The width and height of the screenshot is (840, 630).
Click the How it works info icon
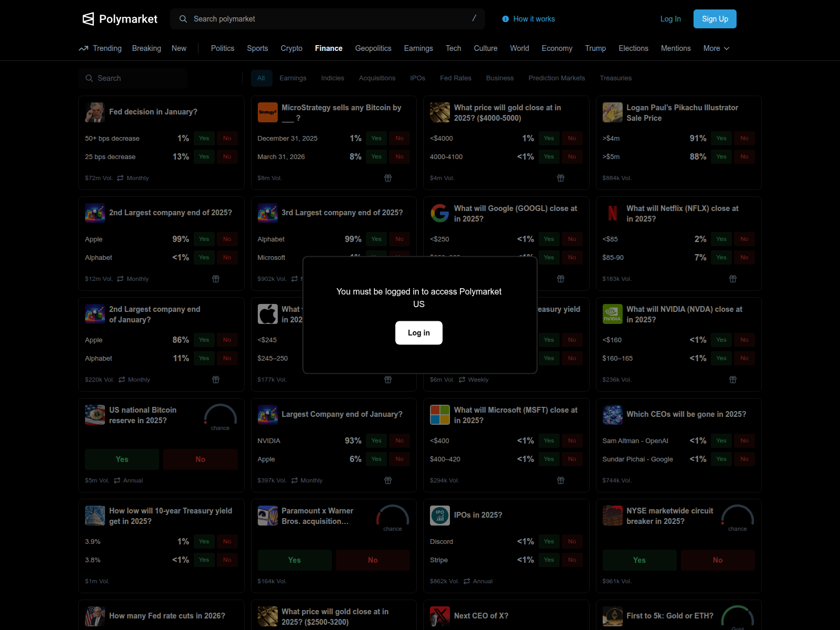click(x=506, y=19)
